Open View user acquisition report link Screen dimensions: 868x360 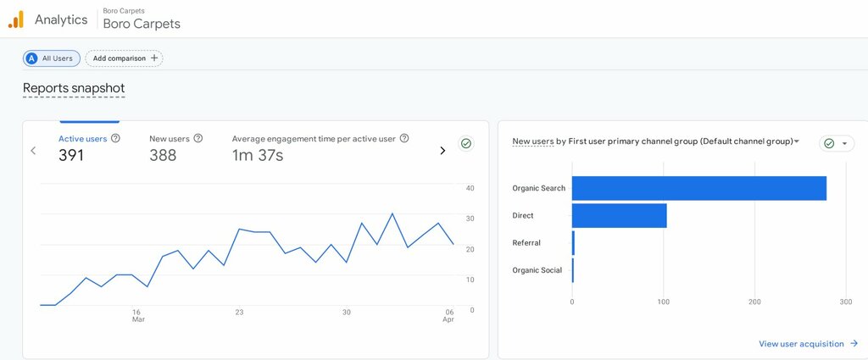point(801,344)
